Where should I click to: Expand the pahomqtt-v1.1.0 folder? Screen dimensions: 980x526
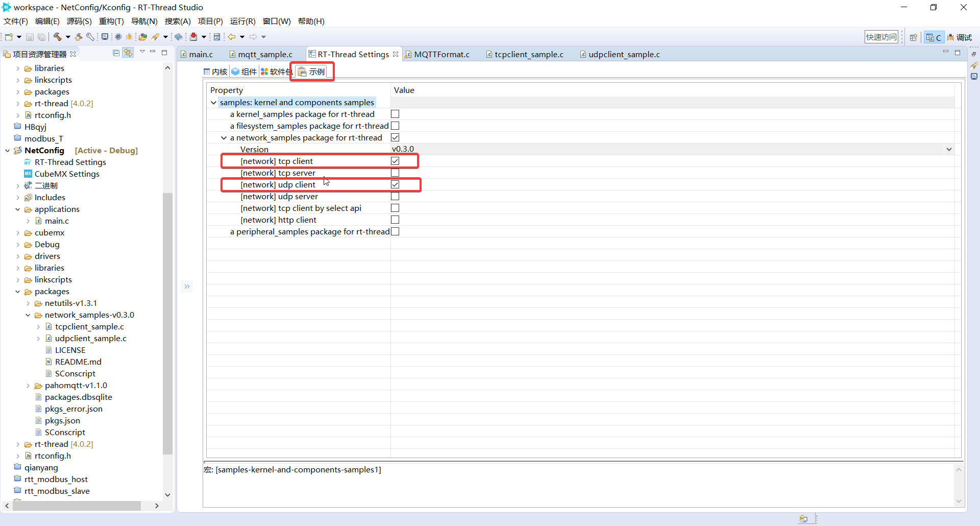point(28,386)
